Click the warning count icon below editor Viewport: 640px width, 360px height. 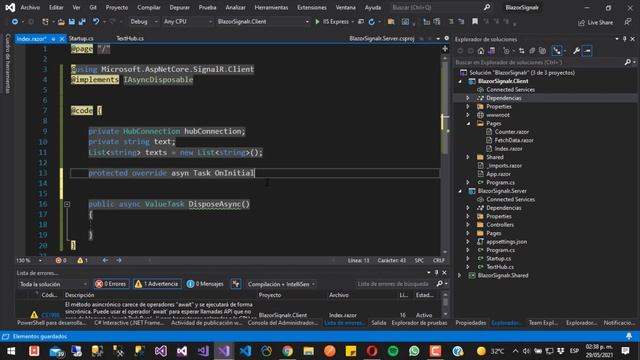click(x=80, y=260)
